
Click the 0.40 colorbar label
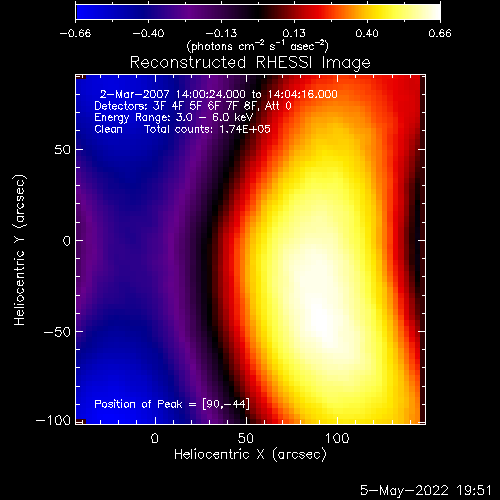click(x=367, y=33)
